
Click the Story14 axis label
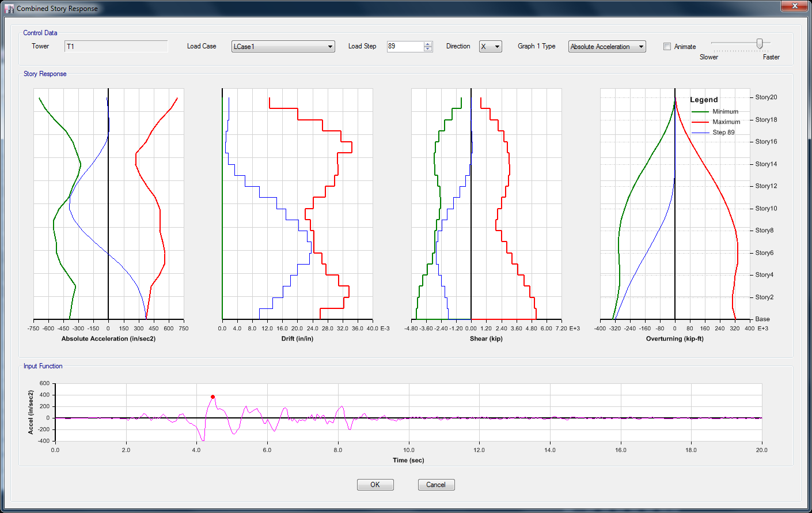tap(766, 164)
